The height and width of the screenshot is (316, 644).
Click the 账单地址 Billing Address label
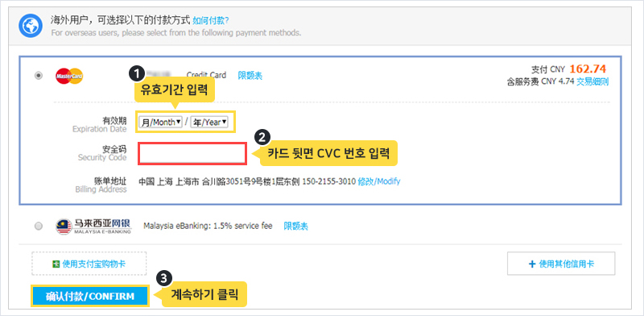[x=101, y=185]
